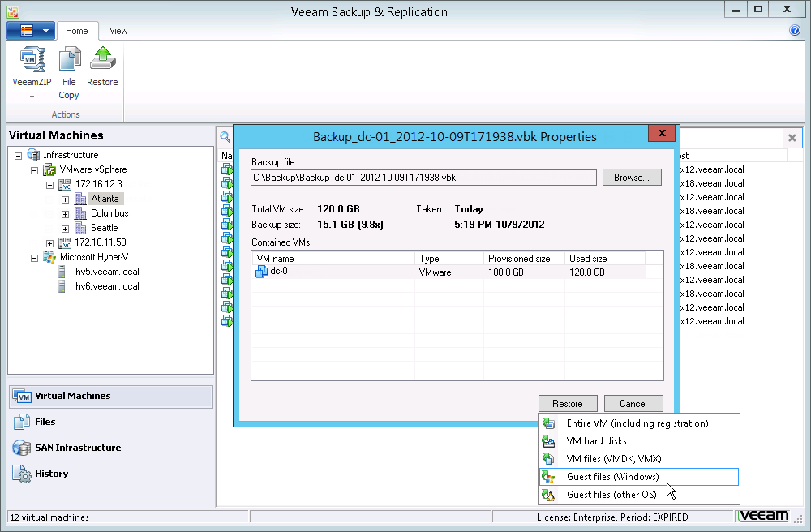Click the Browse... button
The height and width of the screenshot is (532, 811).
632,178
